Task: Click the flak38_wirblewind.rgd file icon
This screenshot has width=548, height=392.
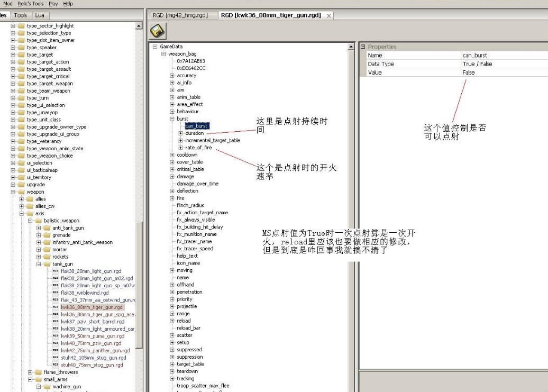Action: tap(56, 293)
